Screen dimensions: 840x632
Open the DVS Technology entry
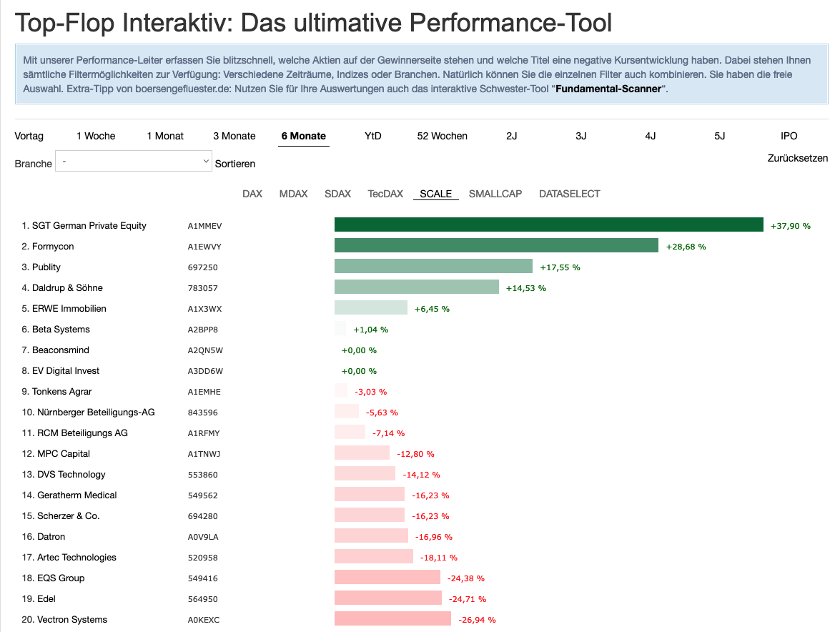click(71, 475)
